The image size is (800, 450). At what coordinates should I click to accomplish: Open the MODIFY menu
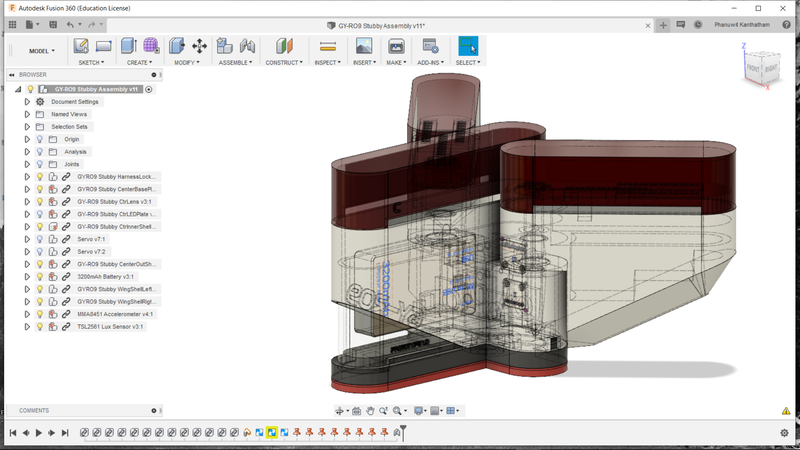coord(187,62)
